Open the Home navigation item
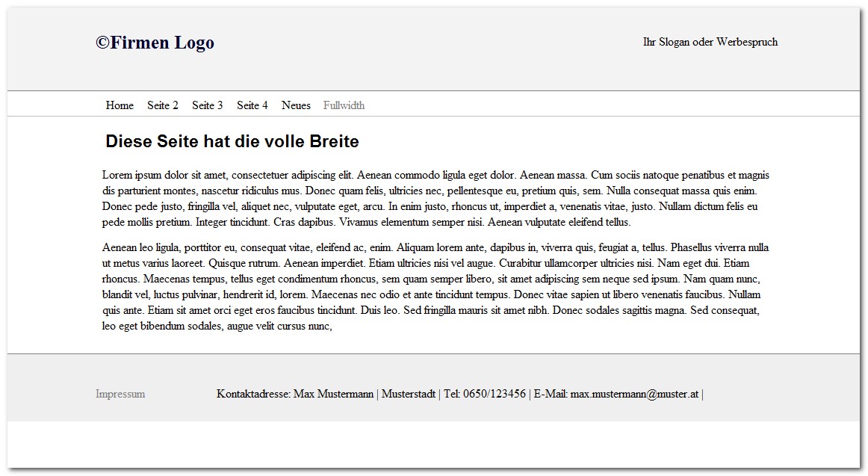 click(120, 105)
